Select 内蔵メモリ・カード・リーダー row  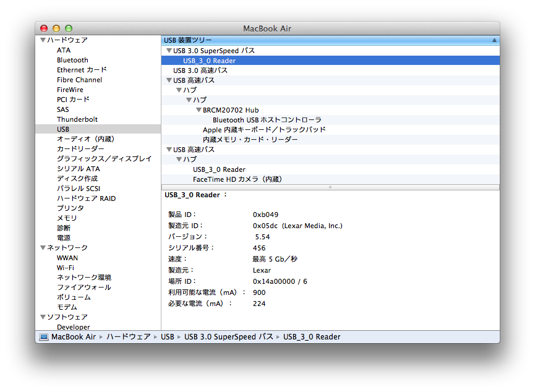point(330,140)
